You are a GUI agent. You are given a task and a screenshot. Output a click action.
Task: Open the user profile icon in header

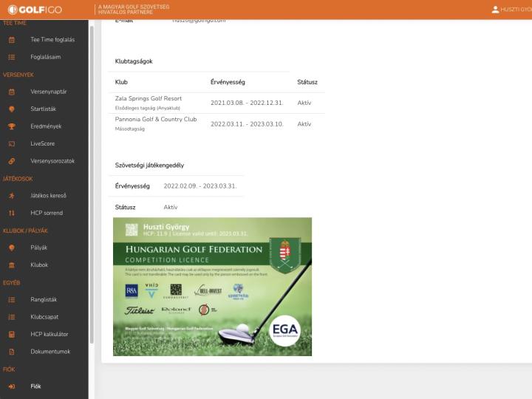tap(495, 10)
